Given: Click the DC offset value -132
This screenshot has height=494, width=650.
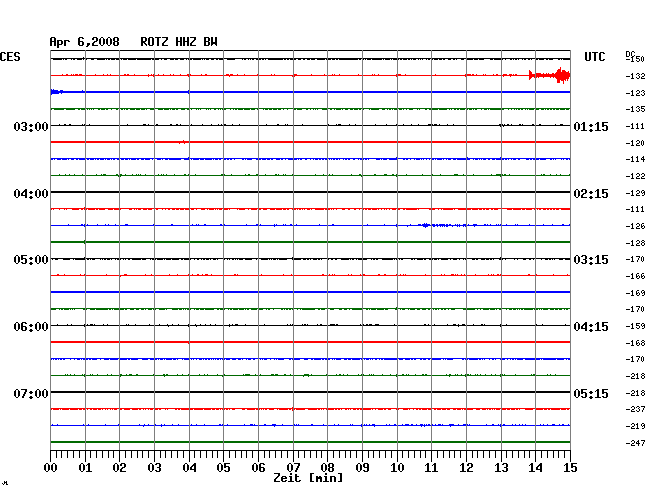Looking at the screenshot, I should click(635, 76).
